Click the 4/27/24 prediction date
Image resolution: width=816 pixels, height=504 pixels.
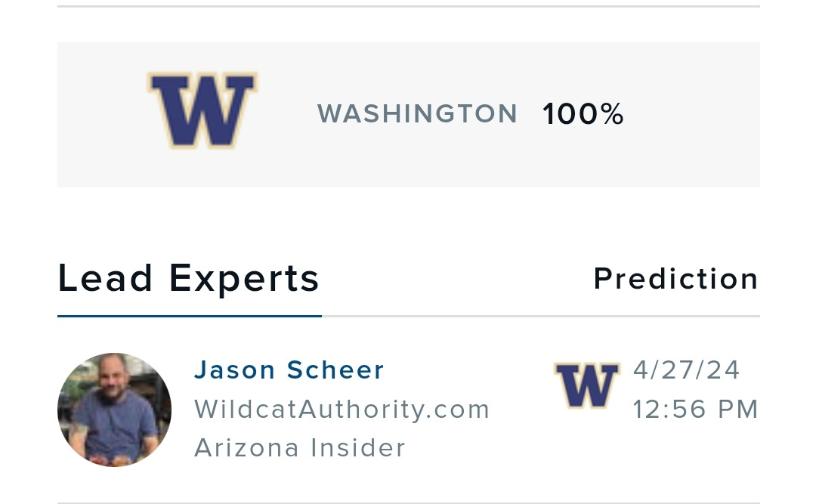click(686, 369)
